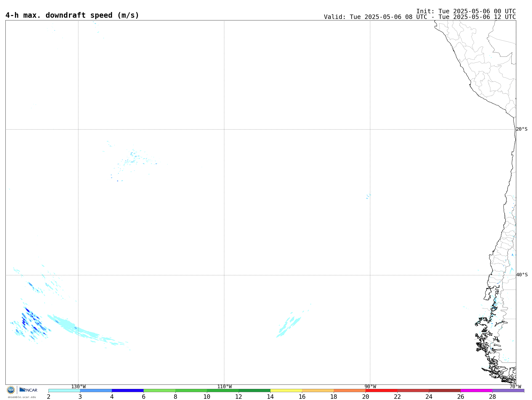Click the light green 6–8 colorbar segment
The image size is (532, 400).
[160, 391]
